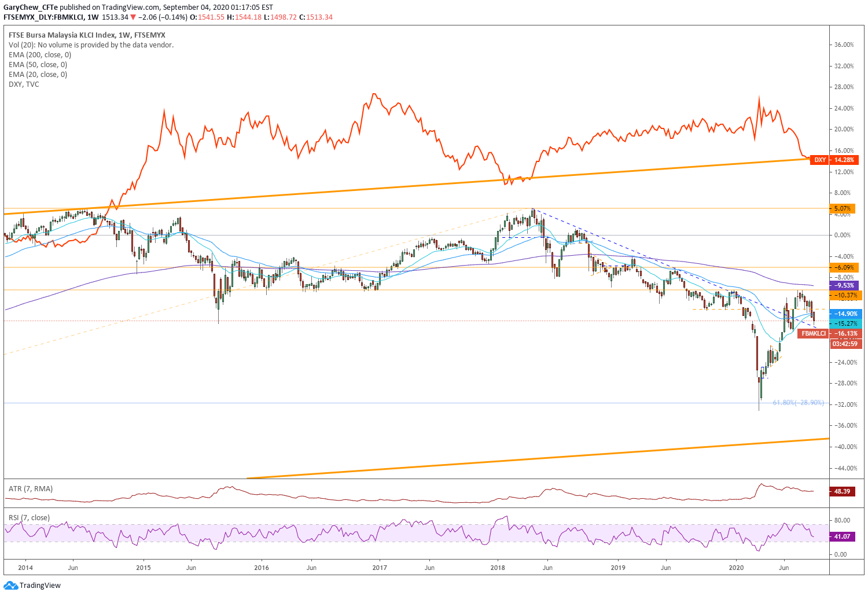Click the 48.39 ATR value tag

point(842,491)
